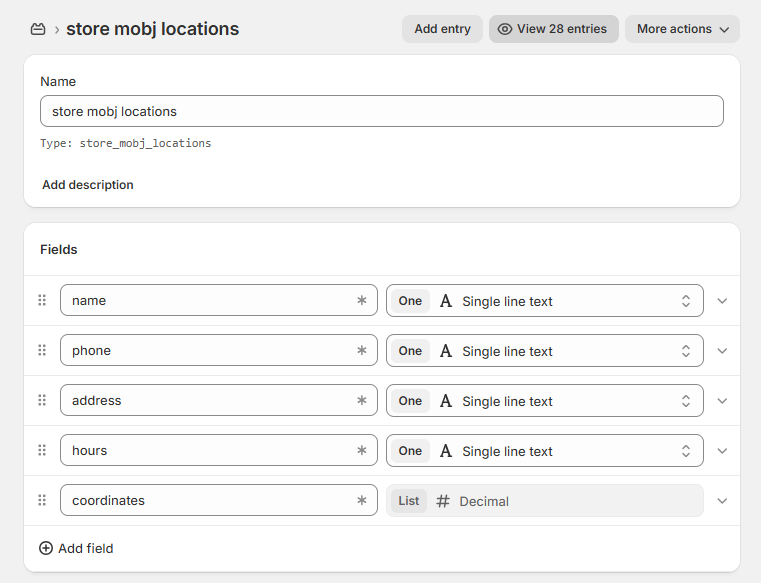This screenshot has height=583, width=761.
Task: Open the phone field type selector
Action: (544, 351)
